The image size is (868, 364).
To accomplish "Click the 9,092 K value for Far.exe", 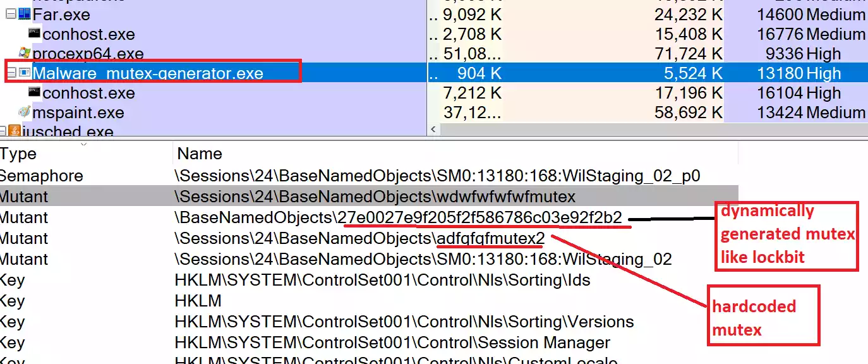I will (472, 14).
